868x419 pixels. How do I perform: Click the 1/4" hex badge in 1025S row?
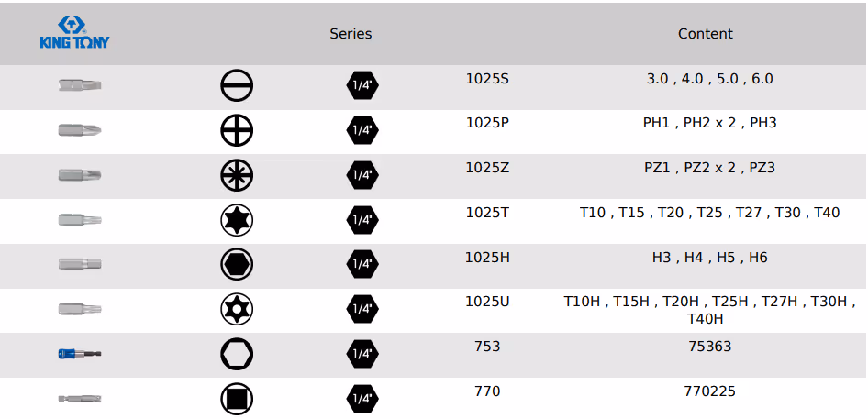click(362, 86)
